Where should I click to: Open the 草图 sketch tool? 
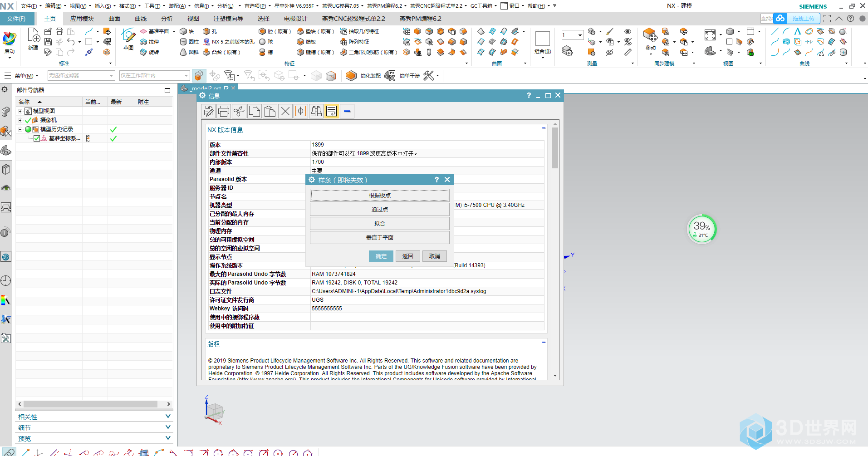[128, 39]
